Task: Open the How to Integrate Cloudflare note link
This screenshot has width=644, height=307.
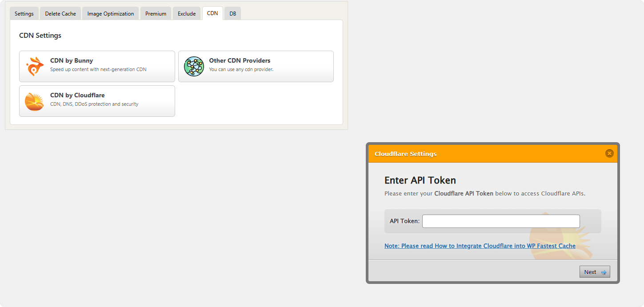Action: (x=480, y=246)
